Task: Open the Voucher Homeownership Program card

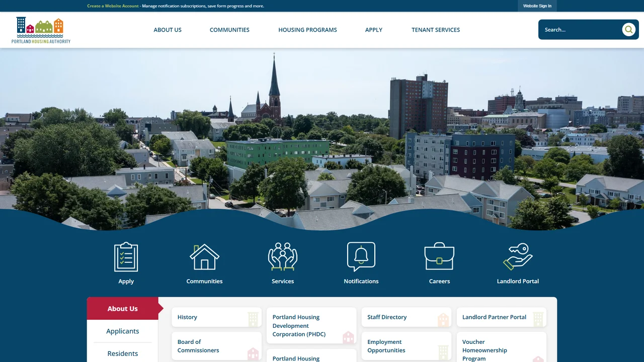Action: pyautogui.click(x=501, y=348)
